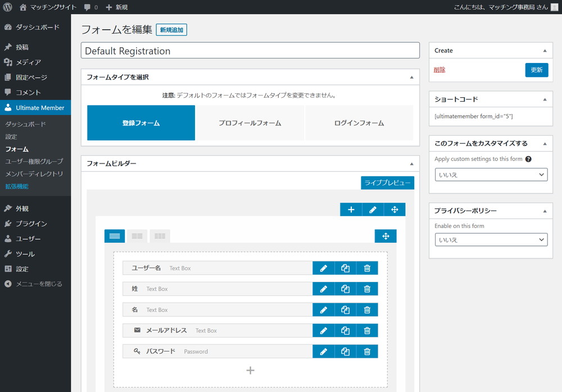562x392 pixels.
Task: Collapse the ショートコード panel
Action: tap(545, 99)
